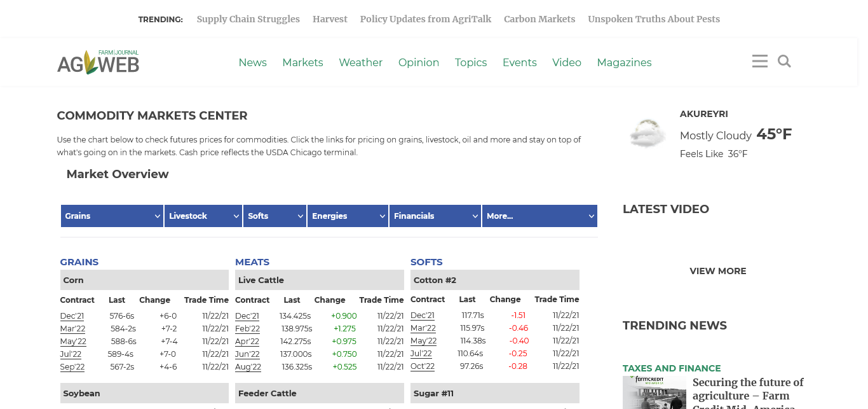
Task: Open the Cotton #2 Oct'22 contract
Action: [x=423, y=366]
